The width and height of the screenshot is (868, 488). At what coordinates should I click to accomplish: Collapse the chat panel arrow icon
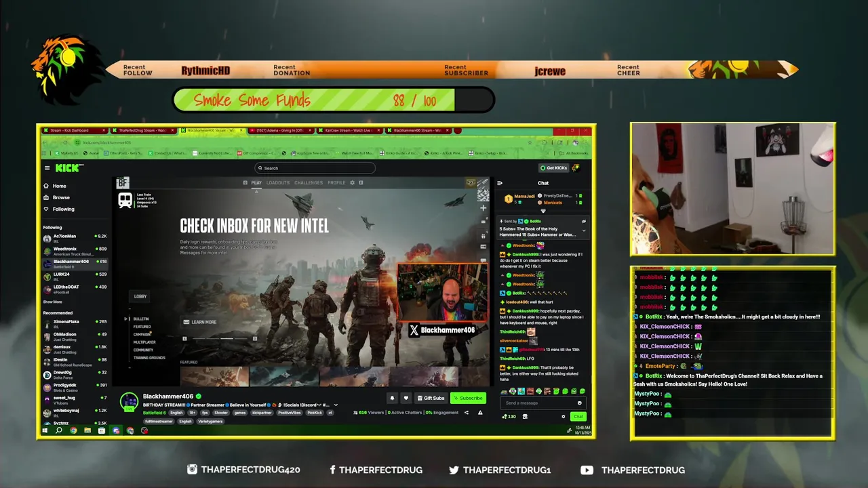click(500, 183)
